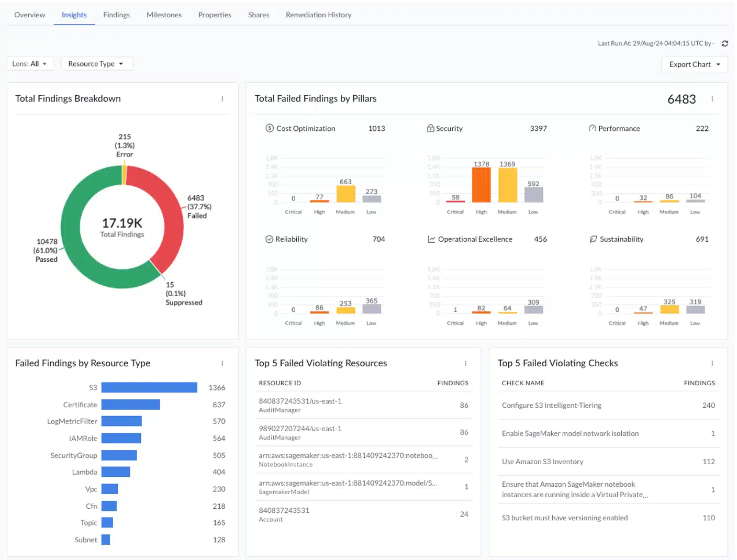Click the S3 bar in resource type chart
The height and width of the screenshot is (560, 737).
[x=149, y=388]
